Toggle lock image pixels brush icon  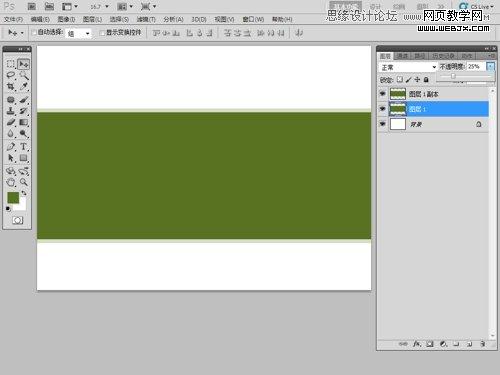[409, 80]
